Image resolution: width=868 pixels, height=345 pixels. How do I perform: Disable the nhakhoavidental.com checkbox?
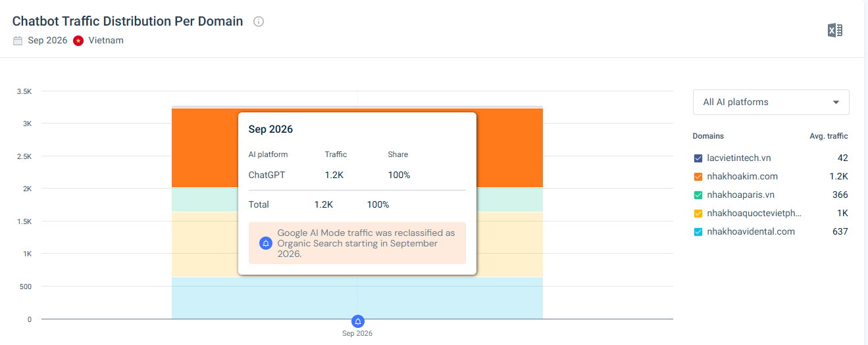(698, 232)
